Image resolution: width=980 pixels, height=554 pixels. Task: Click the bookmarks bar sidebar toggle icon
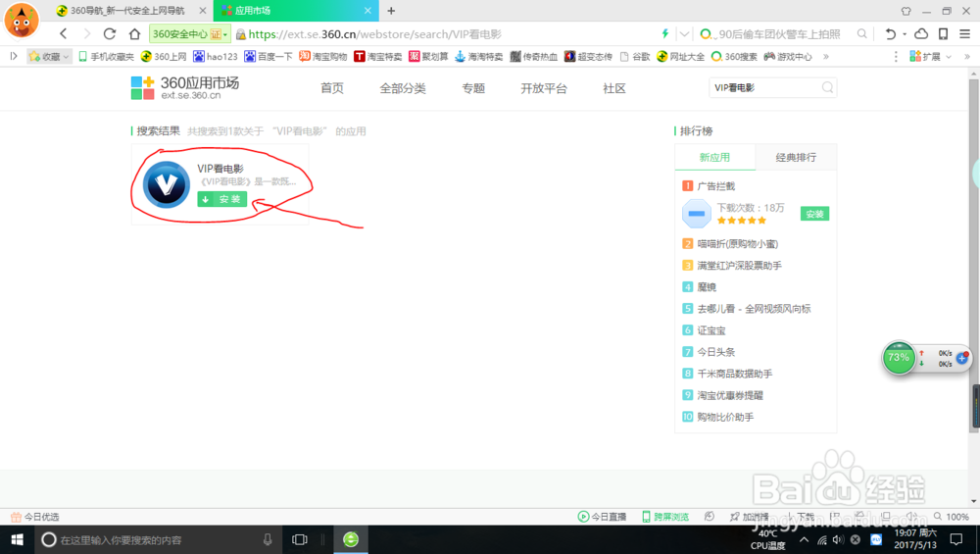pos(13,56)
